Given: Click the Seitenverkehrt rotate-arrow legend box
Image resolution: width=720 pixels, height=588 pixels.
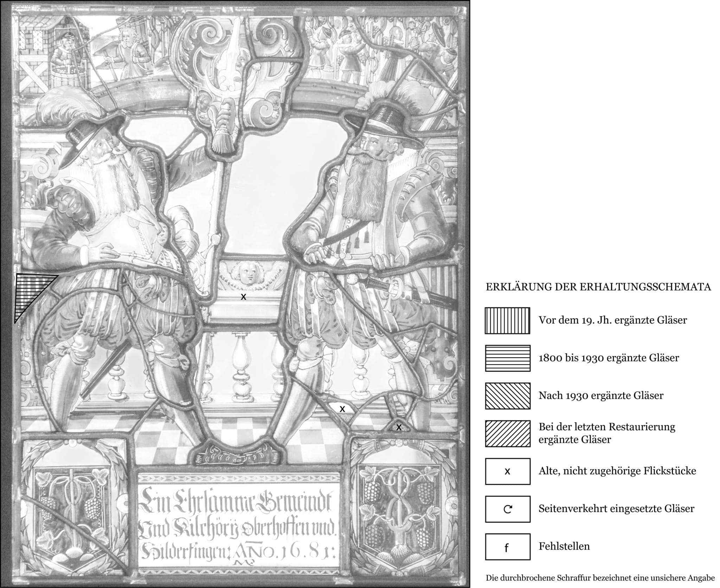Looking at the screenshot, I should coord(507,509).
